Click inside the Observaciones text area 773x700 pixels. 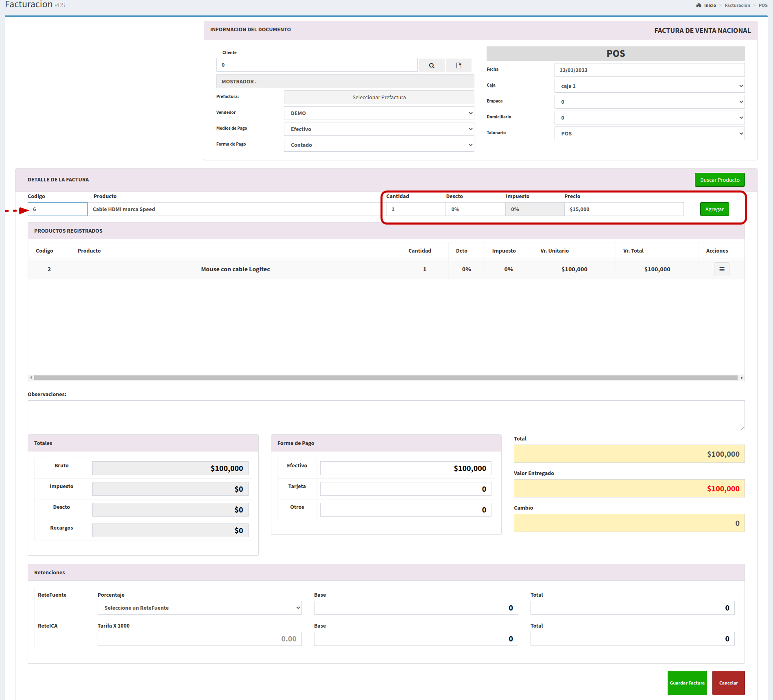tap(386, 415)
